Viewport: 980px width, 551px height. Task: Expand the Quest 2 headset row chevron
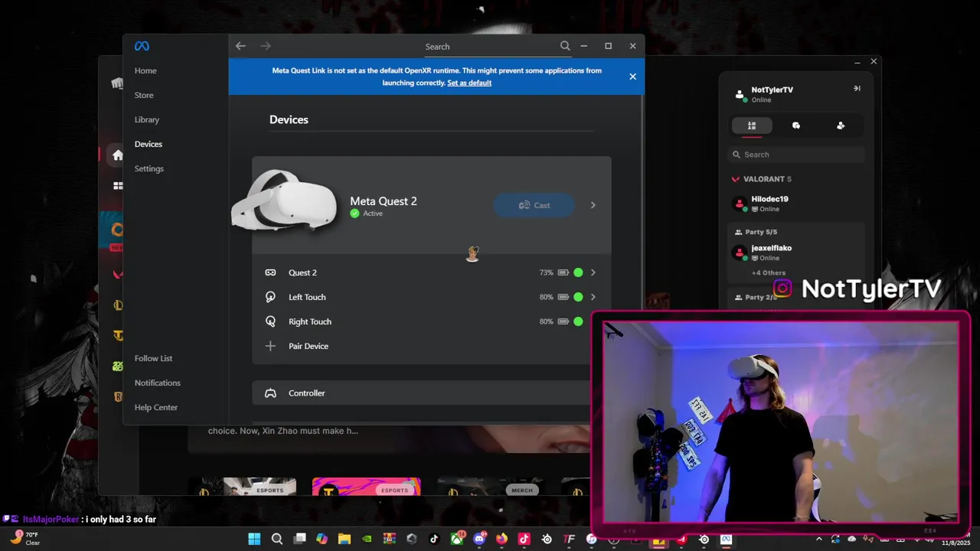[x=593, y=272]
